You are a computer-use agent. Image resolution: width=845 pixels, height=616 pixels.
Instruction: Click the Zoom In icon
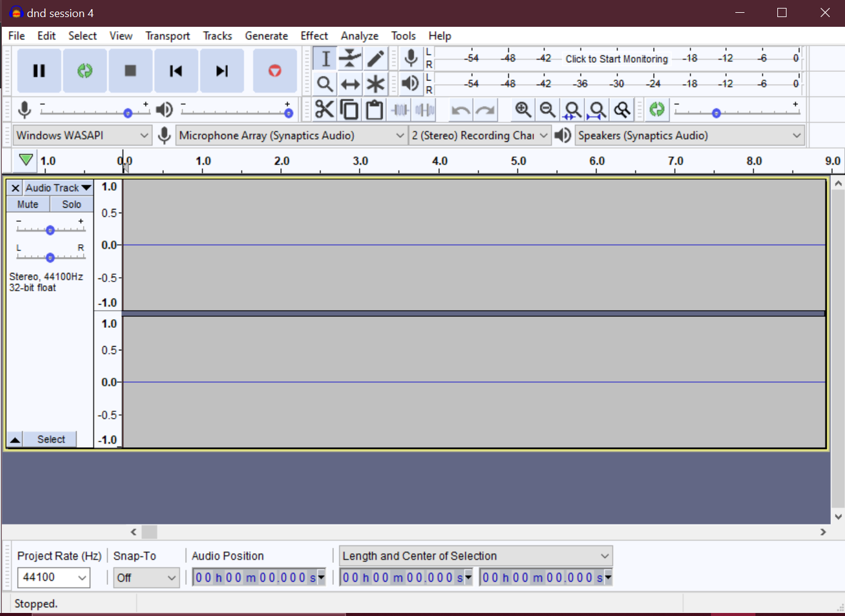523,110
